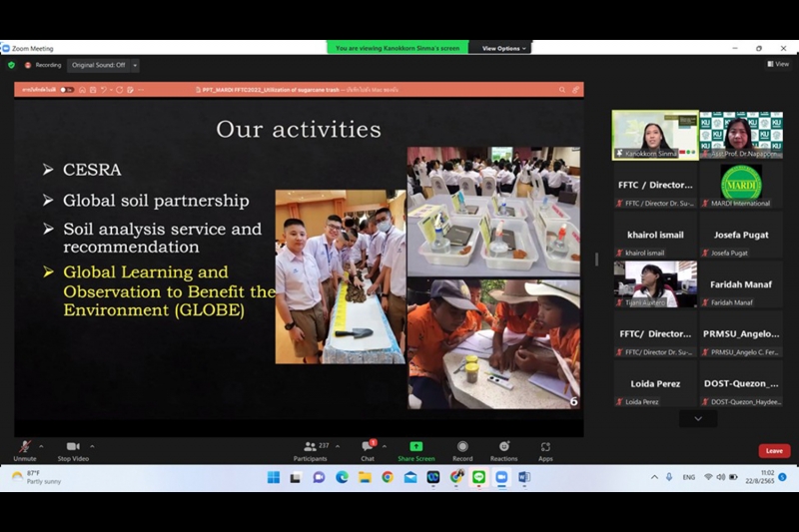This screenshot has height=532, width=799.
Task: Expand video options arrow beside Stop Video
Action: 92,446
